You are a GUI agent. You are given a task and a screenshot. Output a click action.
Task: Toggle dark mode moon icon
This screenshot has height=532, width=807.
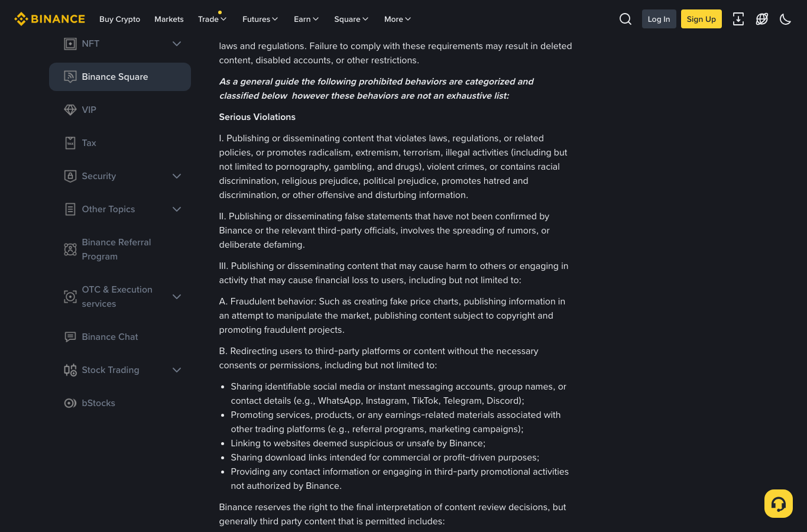click(x=785, y=19)
